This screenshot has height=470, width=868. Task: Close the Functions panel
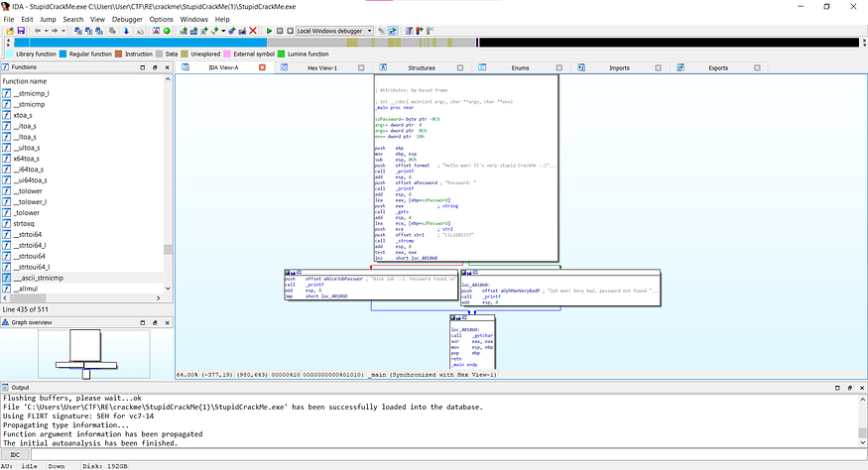click(x=167, y=67)
